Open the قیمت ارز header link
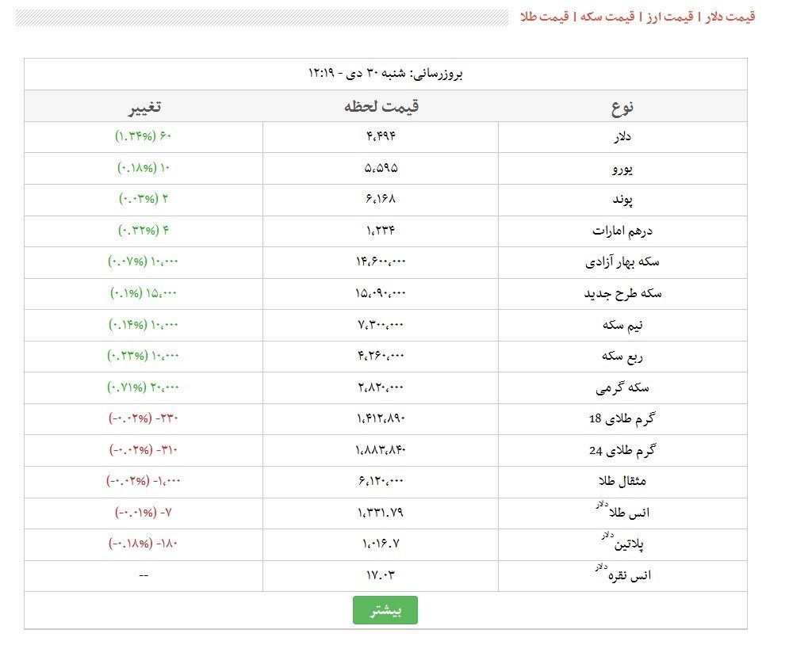 coord(667,17)
